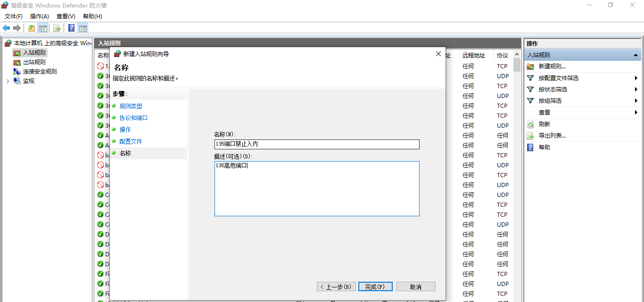
Task: Click the Back arrow in the toolbar
Action: (x=6, y=28)
